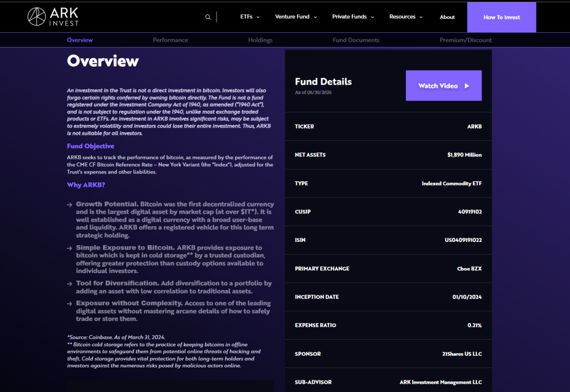Open the Private Funds menu

point(350,17)
